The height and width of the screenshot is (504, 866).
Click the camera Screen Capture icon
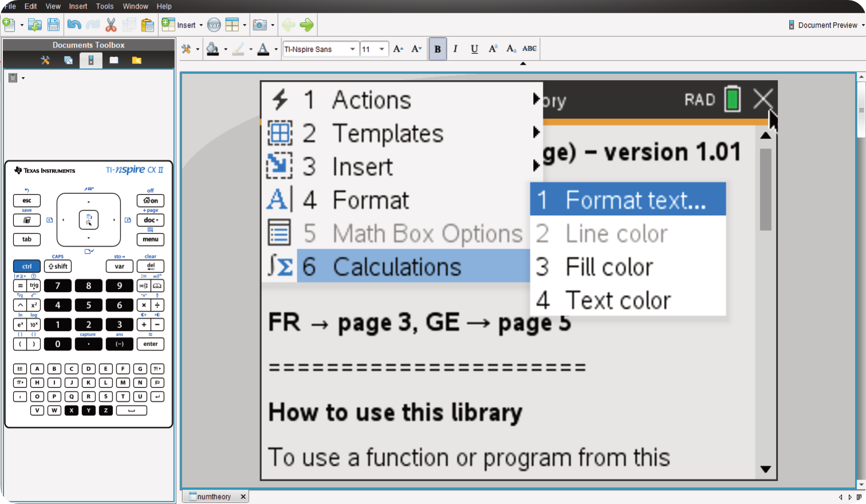click(x=259, y=25)
